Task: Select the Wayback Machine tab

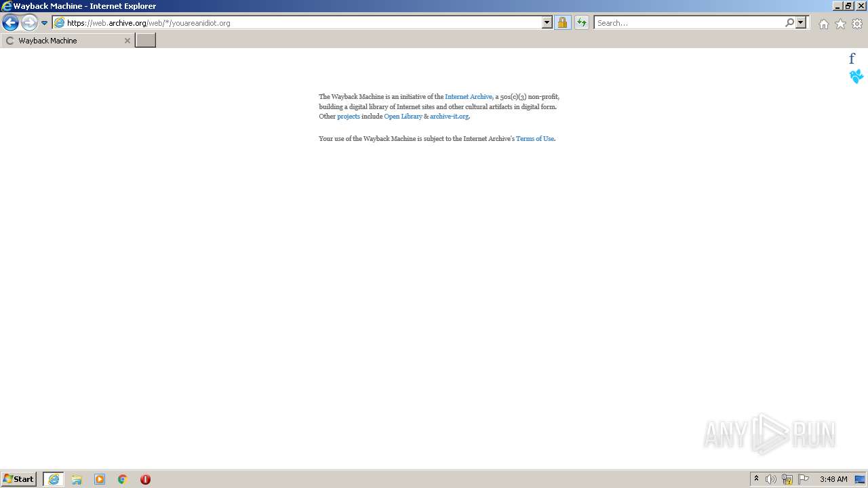Action: click(66, 41)
